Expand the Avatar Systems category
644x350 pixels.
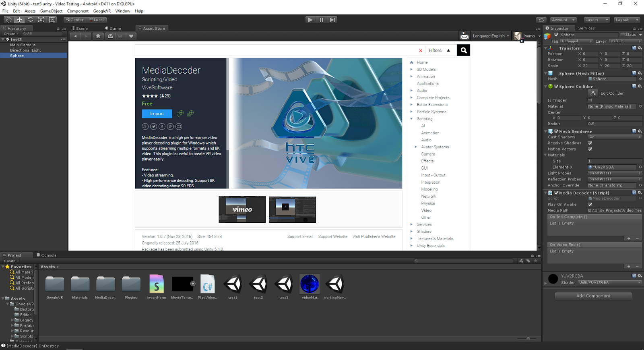coord(416,147)
